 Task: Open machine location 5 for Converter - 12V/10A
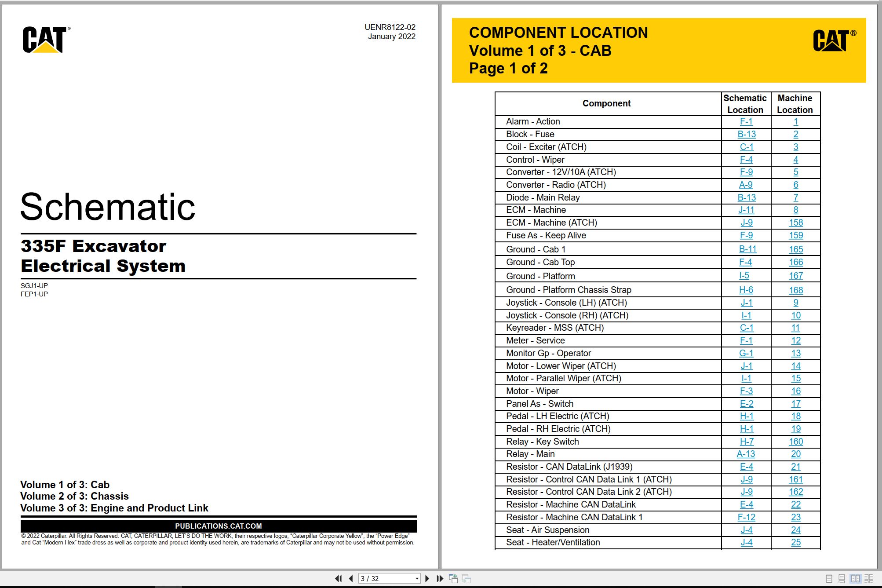(x=796, y=172)
